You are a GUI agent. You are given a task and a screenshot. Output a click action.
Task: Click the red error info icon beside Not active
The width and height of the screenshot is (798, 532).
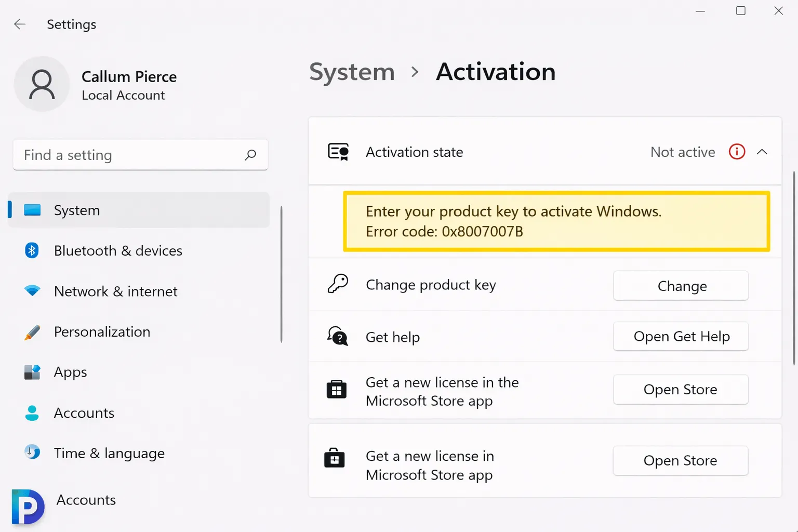(x=737, y=152)
